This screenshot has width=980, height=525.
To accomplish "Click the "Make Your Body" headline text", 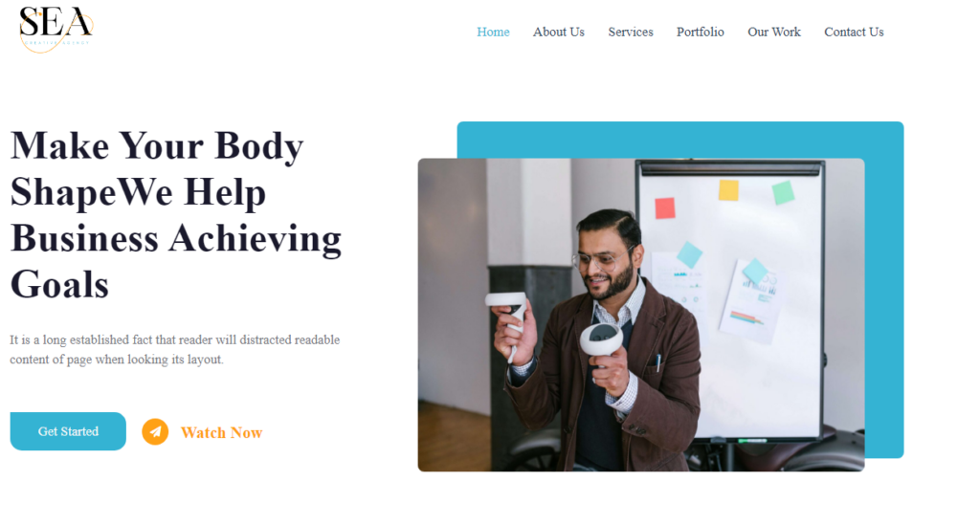I will pos(157,146).
